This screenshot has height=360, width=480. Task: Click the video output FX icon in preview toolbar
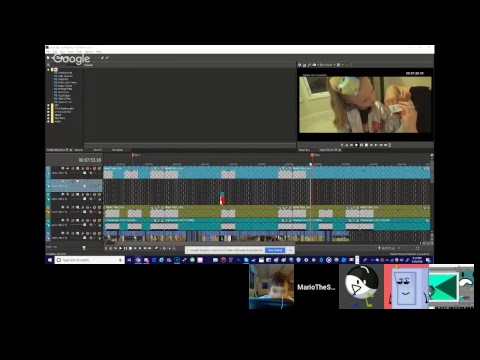pos(309,65)
